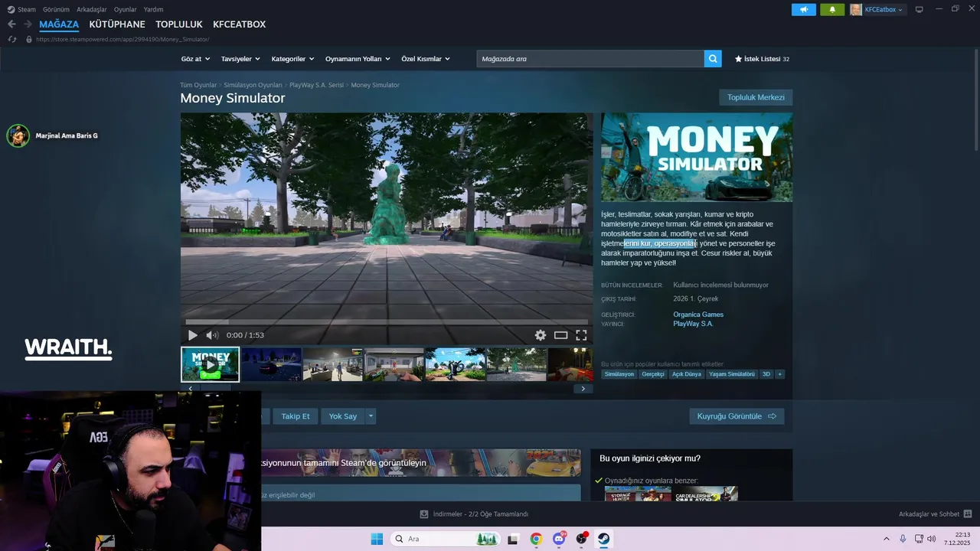The width and height of the screenshot is (980, 551).
Task: Open the Organica Games developer link
Action: coord(698,315)
